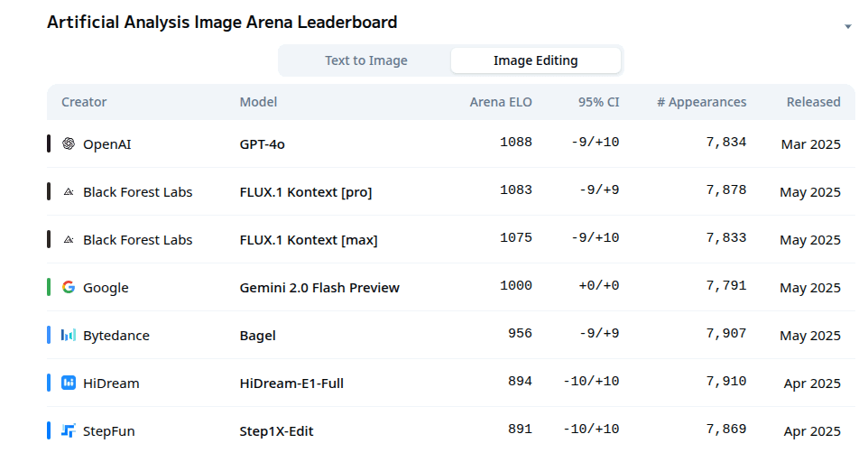This screenshot has height=462, width=868.
Task: Click the appearances count 7,910
Action: pos(726,381)
